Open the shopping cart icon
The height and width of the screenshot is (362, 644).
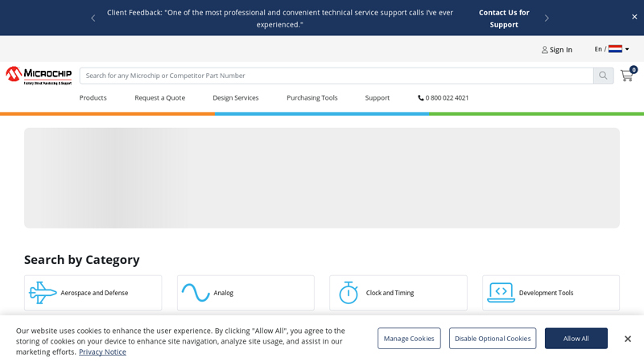pyautogui.click(x=627, y=76)
